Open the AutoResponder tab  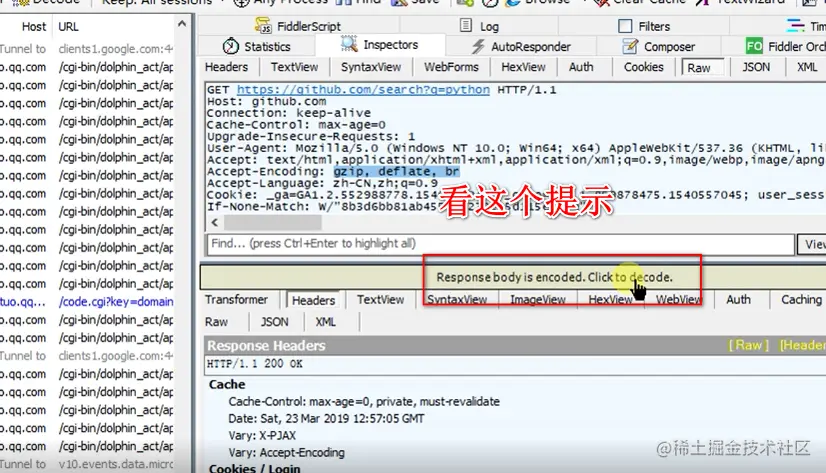pos(520,46)
